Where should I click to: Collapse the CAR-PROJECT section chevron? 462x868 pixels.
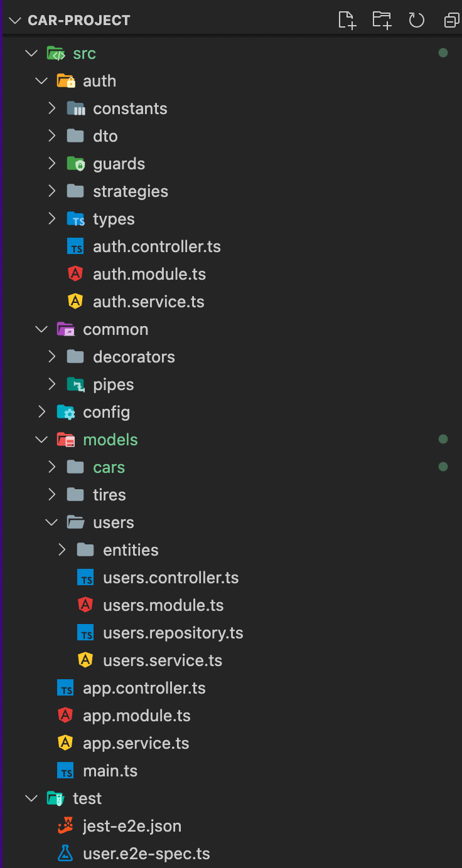pos(15,20)
